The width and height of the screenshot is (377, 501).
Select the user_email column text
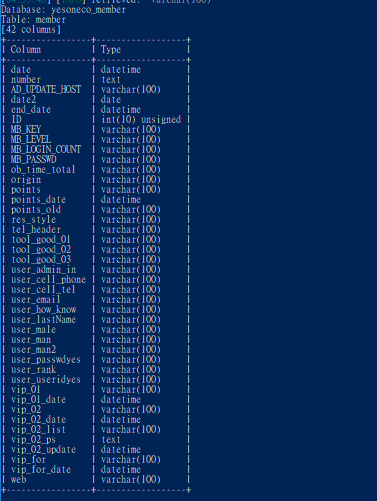36,300
